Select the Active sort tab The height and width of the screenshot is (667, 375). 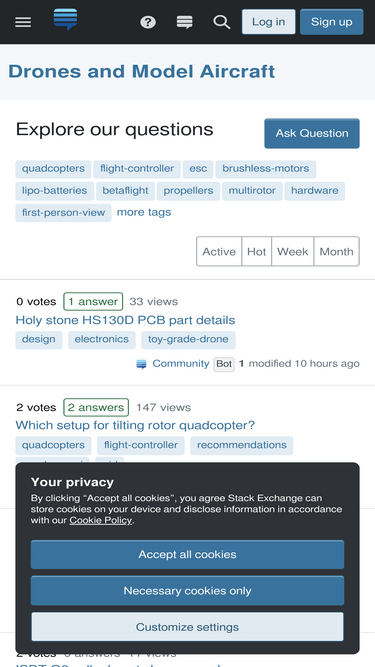[x=219, y=251]
